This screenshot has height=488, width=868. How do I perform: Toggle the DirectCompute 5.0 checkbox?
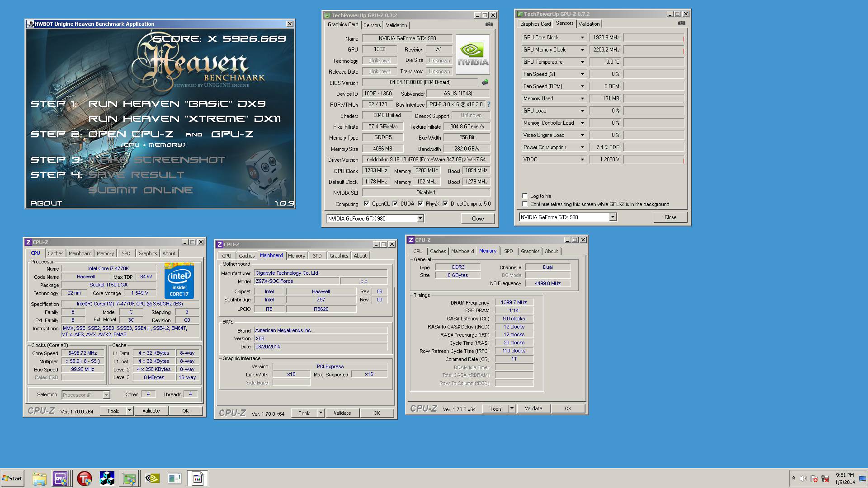click(x=445, y=204)
